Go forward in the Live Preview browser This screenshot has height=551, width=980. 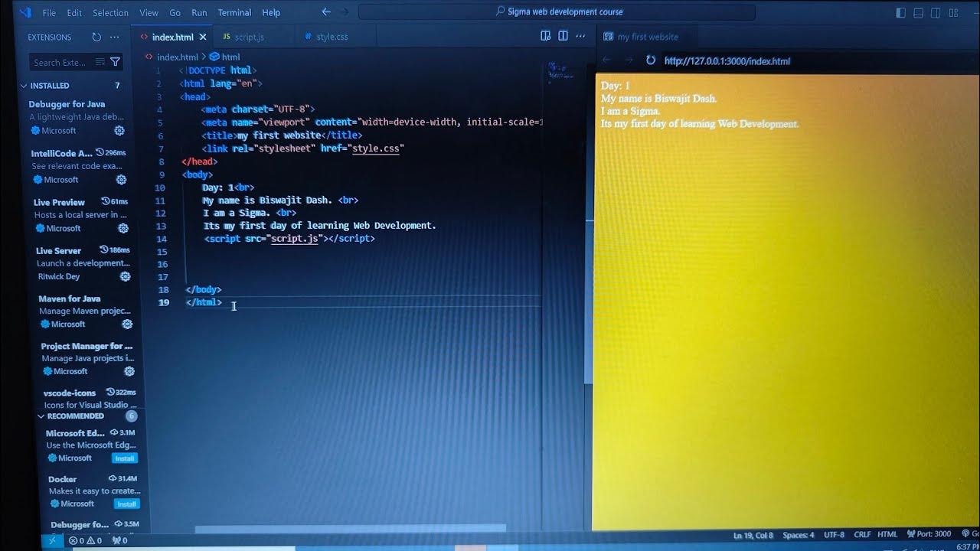[629, 60]
